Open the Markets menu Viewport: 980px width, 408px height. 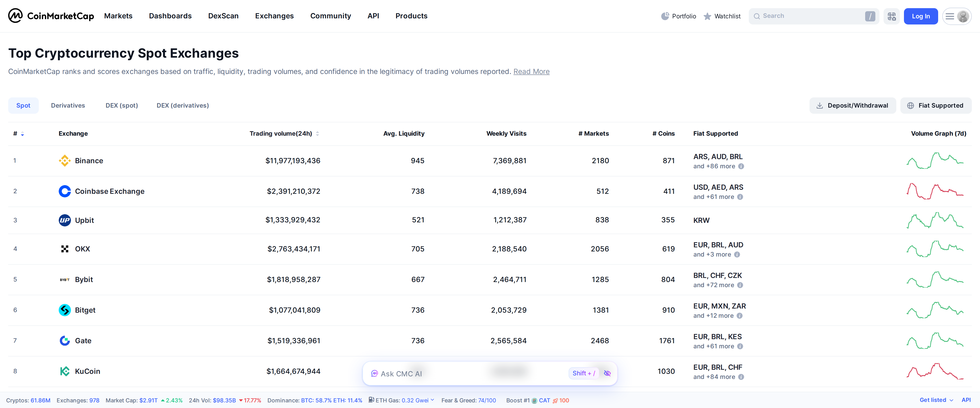point(118,16)
